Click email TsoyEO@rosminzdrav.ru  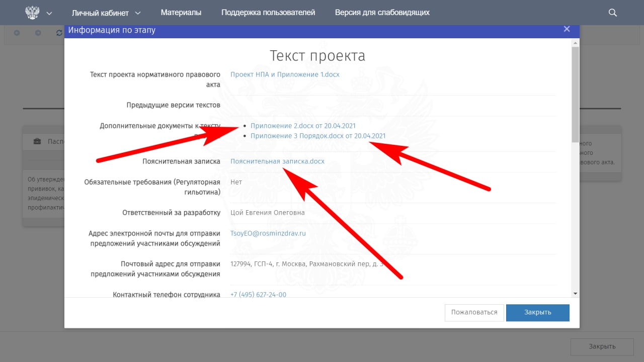tap(268, 233)
